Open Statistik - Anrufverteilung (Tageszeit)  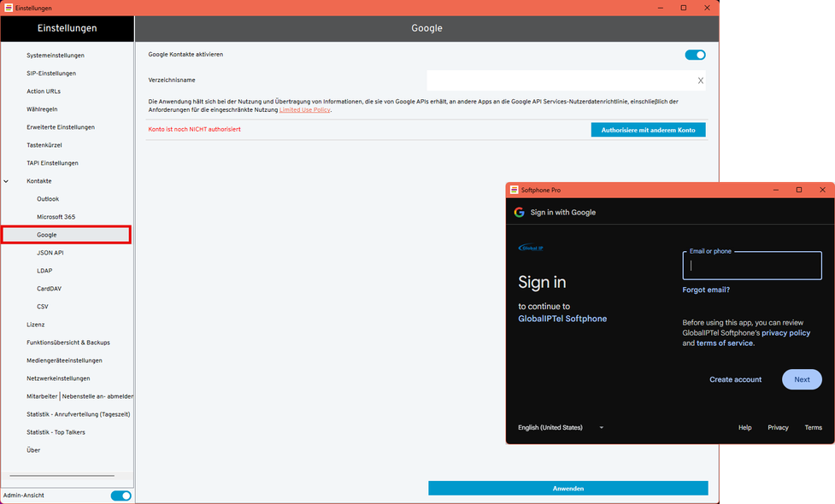click(79, 414)
